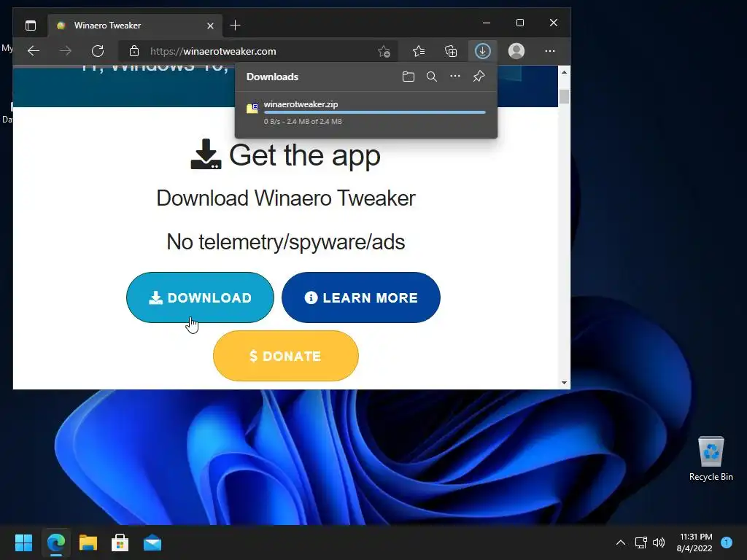Open File Explorer from taskbar

click(x=88, y=542)
